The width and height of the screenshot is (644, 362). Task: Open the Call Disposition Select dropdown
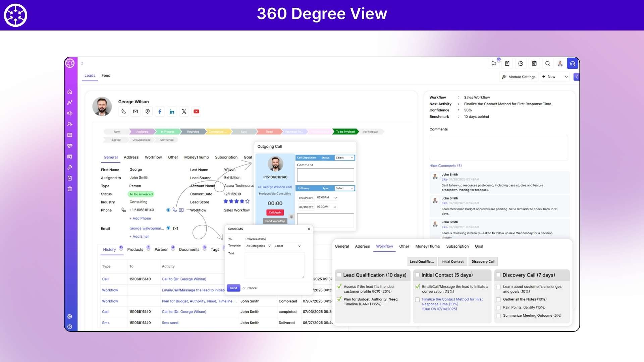pos(344,158)
